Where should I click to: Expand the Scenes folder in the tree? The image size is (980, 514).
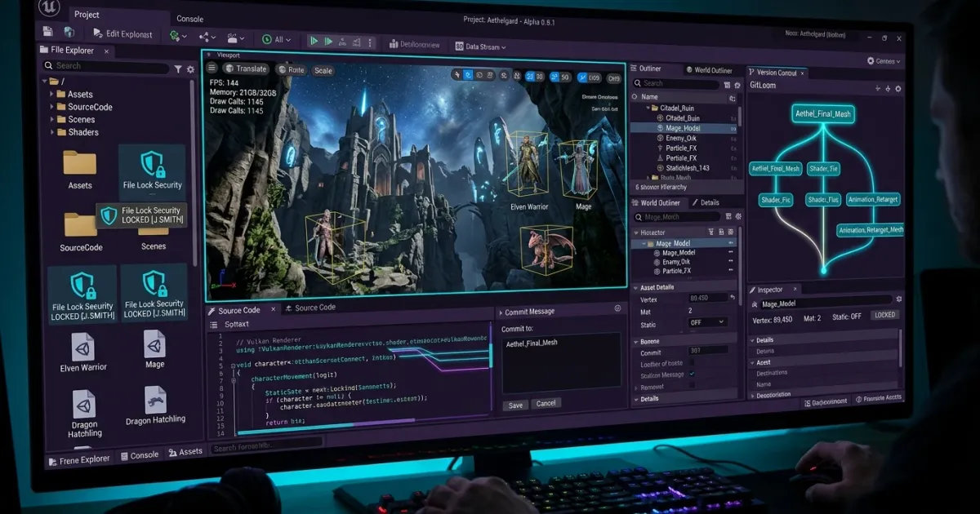(x=52, y=119)
